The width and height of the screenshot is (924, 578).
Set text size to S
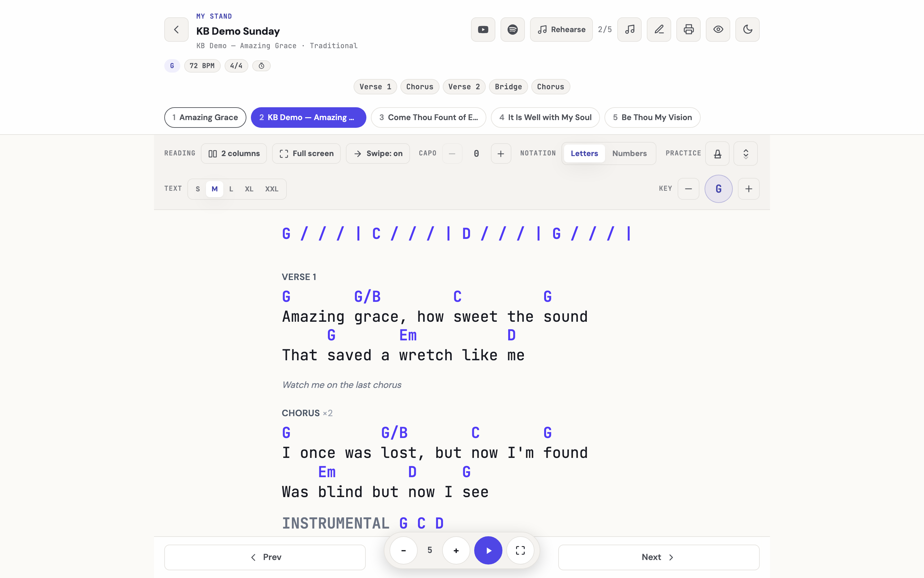pos(197,189)
